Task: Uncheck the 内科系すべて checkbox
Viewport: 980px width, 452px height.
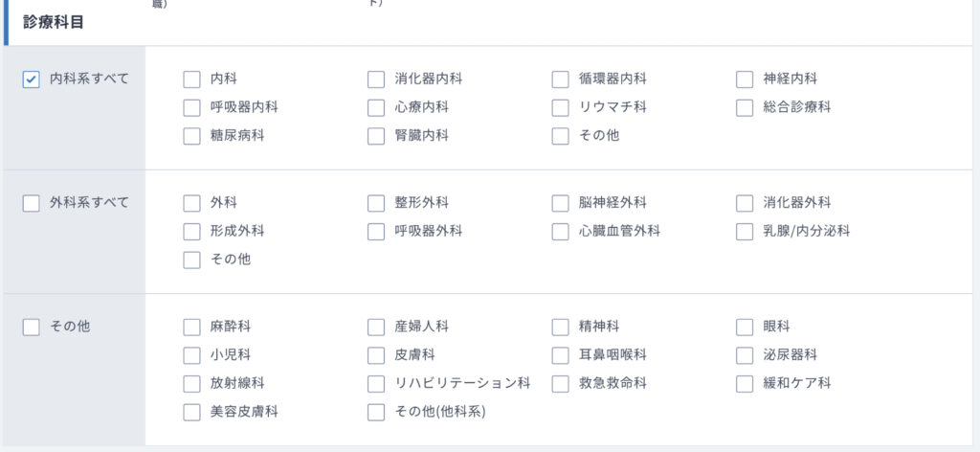Action: (32, 80)
